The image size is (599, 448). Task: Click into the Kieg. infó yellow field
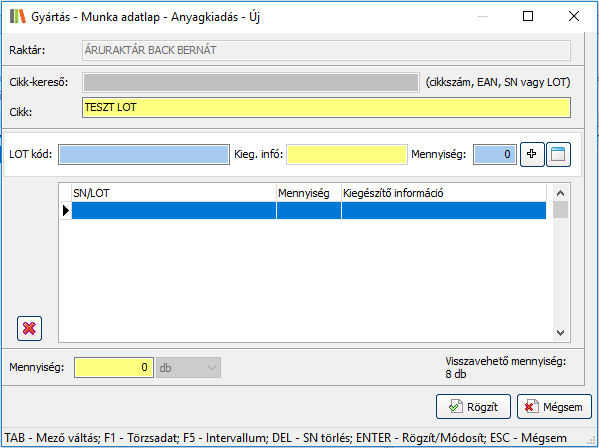(347, 154)
